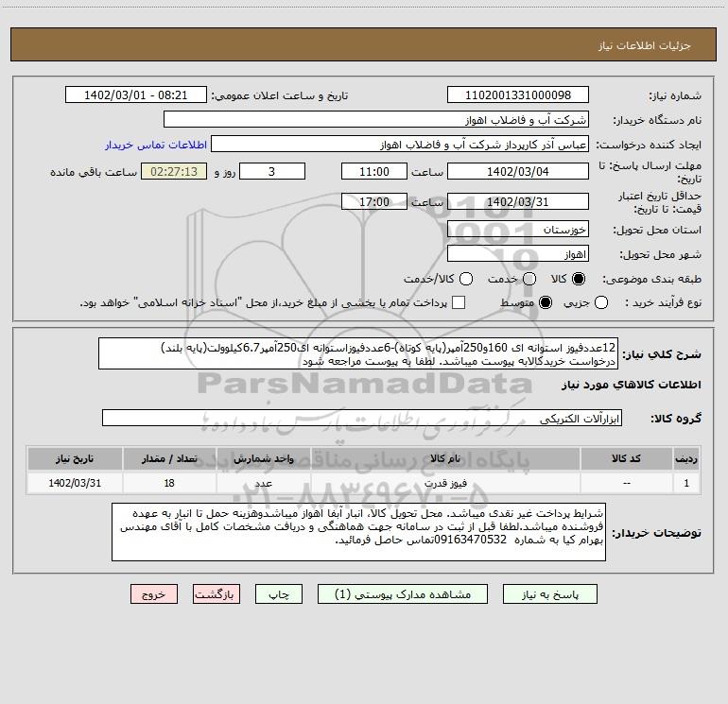Screen dimensions: 728x704
Task: Click the buyer name field شرکت آب و فاضلاب اهواز
Action: pos(376,119)
